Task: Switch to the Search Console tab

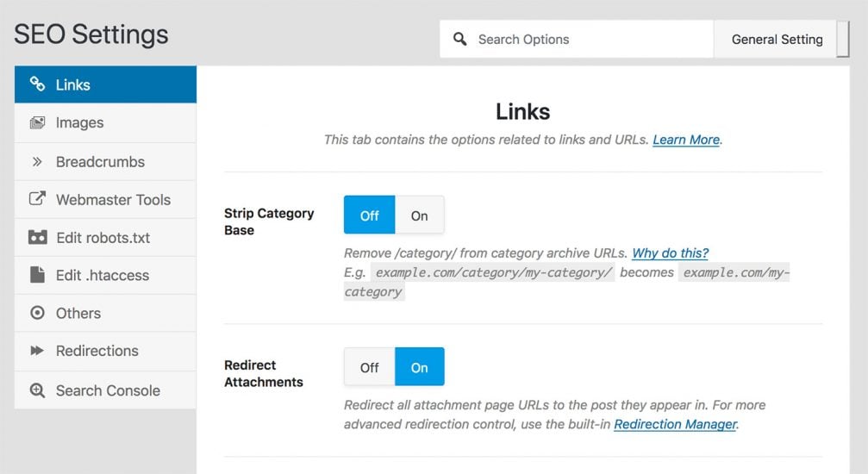Action: [105, 390]
